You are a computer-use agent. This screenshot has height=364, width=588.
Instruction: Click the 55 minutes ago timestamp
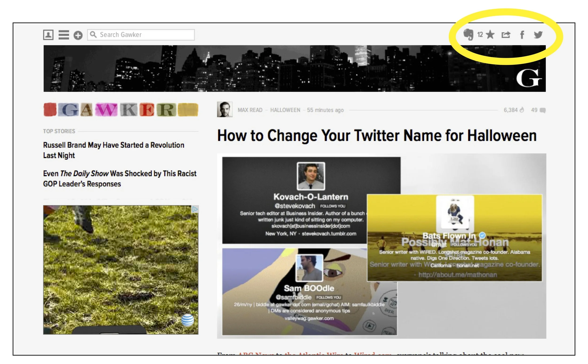point(325,110)
